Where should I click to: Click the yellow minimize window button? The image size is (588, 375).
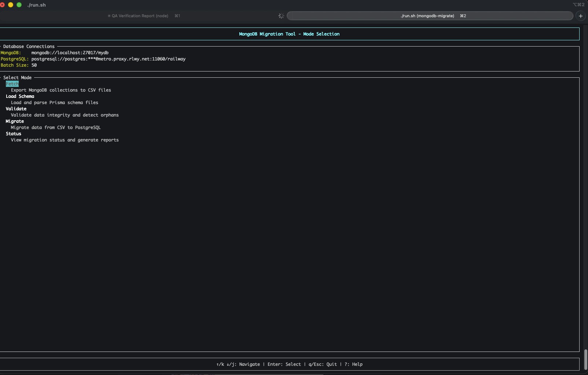click(10, 5)
